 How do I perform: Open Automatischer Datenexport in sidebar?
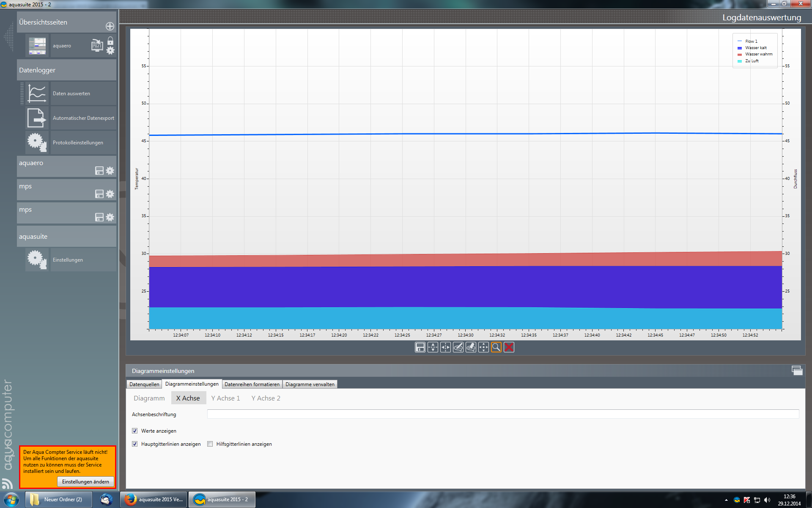pos(83,118)
